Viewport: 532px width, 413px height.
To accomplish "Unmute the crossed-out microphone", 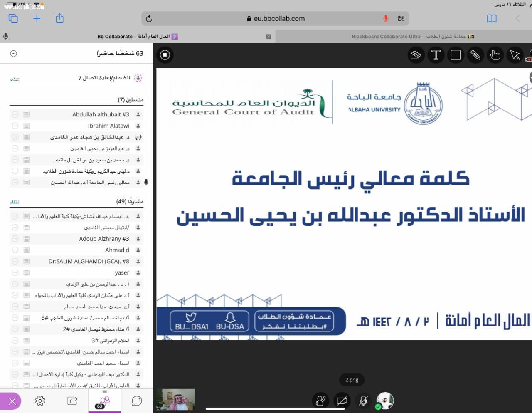I will pyautogui.click(x=363, y=401).
